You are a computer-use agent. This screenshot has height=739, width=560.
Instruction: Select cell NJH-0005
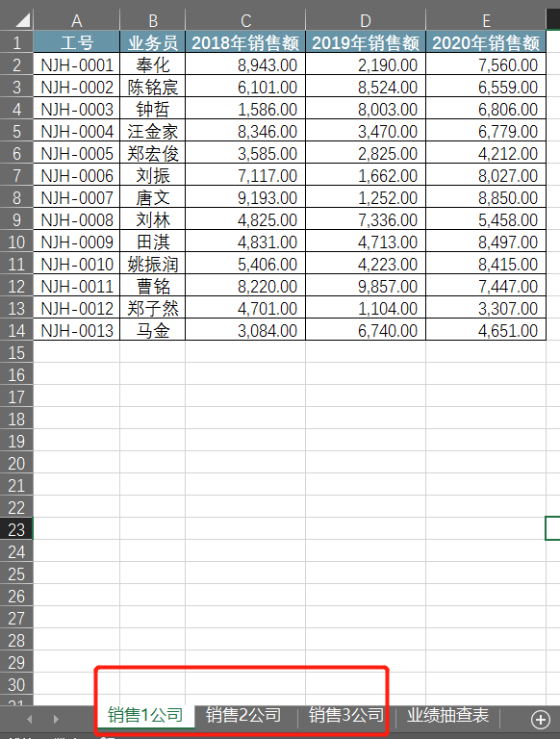tap(76, 154)
